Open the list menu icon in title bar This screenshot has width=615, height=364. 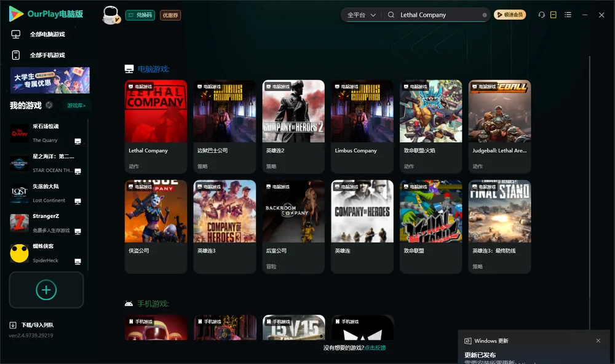pyautogui.click(x=568, y=15)
